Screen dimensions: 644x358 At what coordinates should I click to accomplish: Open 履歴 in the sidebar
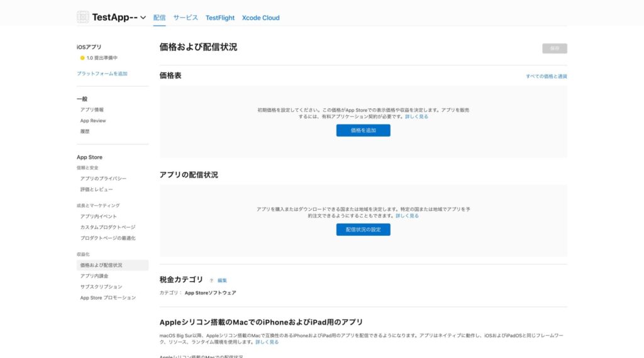(x=85, y=131)
